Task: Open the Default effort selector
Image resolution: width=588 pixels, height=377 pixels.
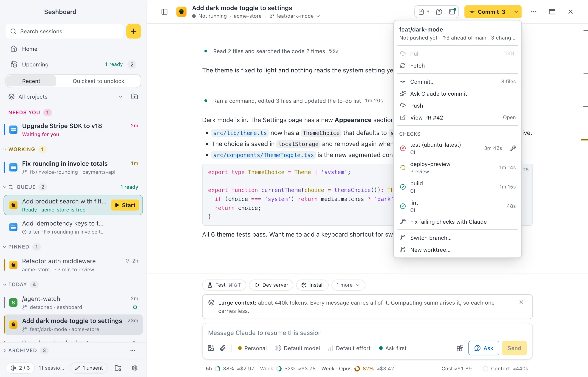Action: (349, 348)
